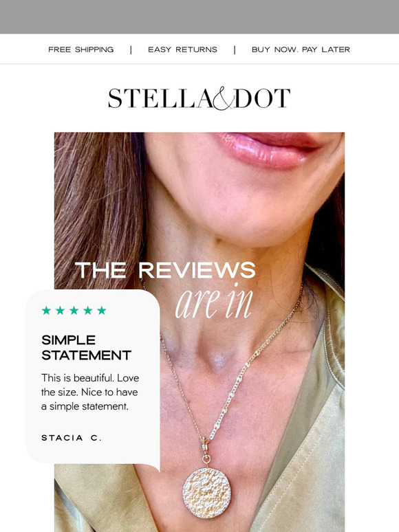Click the third green review star
Screen dimensions: 399x532
point(74,310)
